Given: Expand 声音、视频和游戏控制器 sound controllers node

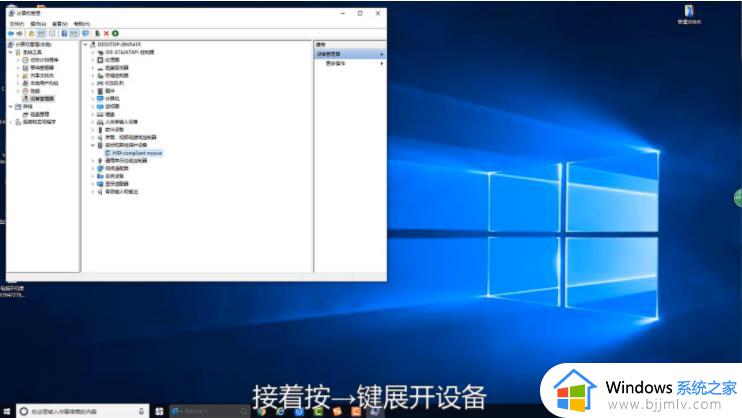Looking at the screenshot, I should tap(93, 137).
